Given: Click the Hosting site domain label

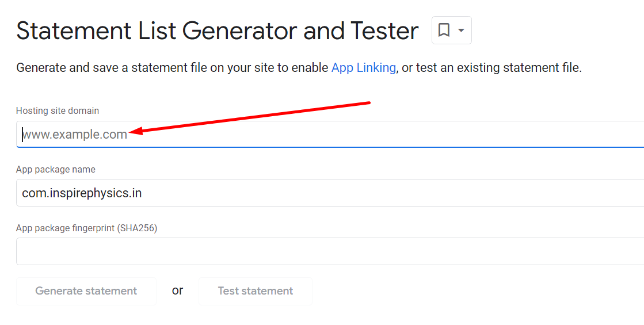Looking at the screenshot, I should [x=58, y=111].
